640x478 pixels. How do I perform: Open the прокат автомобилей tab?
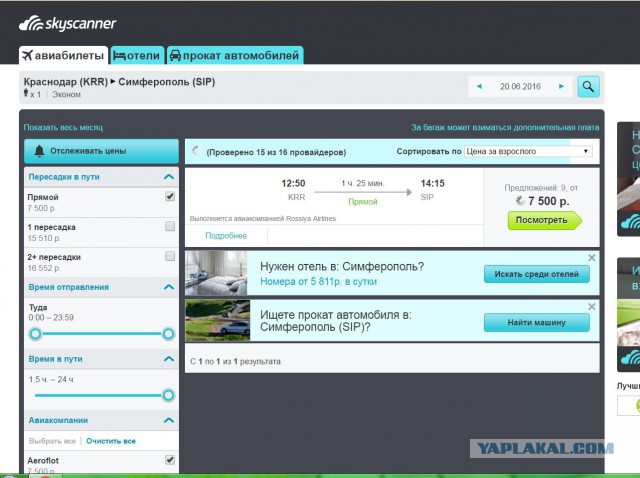[x=235, y=56]
